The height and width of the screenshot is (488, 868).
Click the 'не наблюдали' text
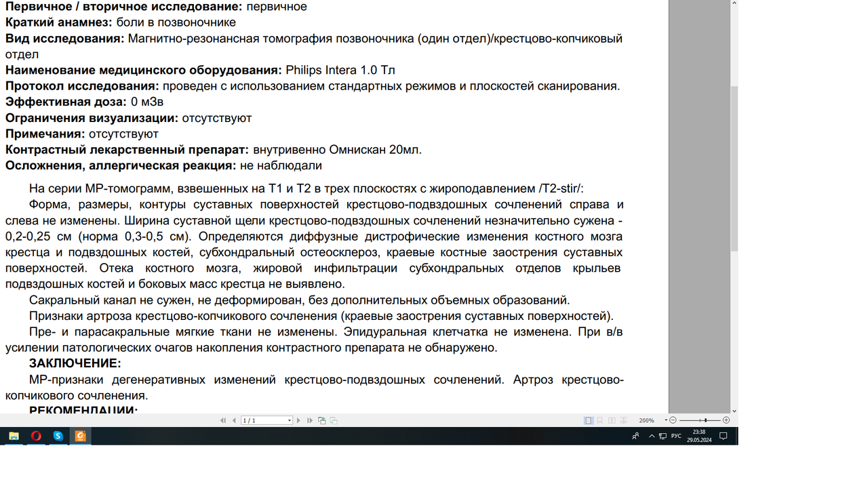(x=281, y=165)
